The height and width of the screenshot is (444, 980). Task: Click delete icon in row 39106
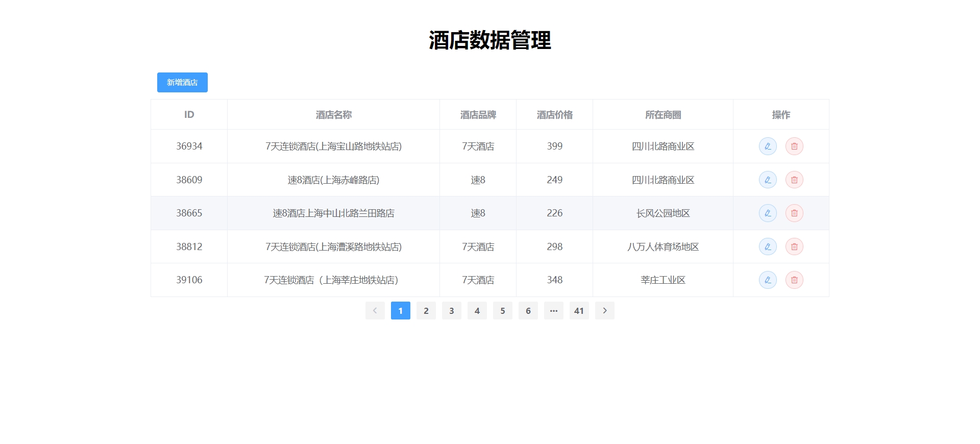pyautogui.click(x=794, y=280)
